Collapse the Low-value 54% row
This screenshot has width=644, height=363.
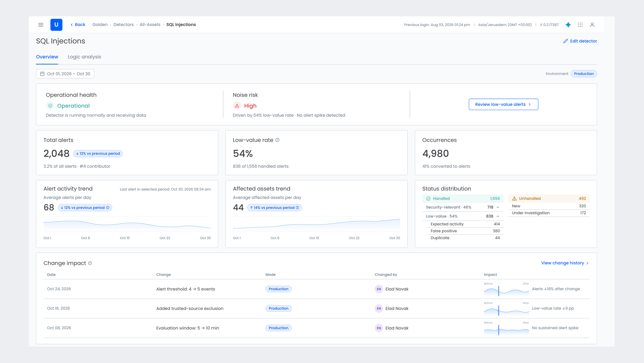tap(463, 216)
